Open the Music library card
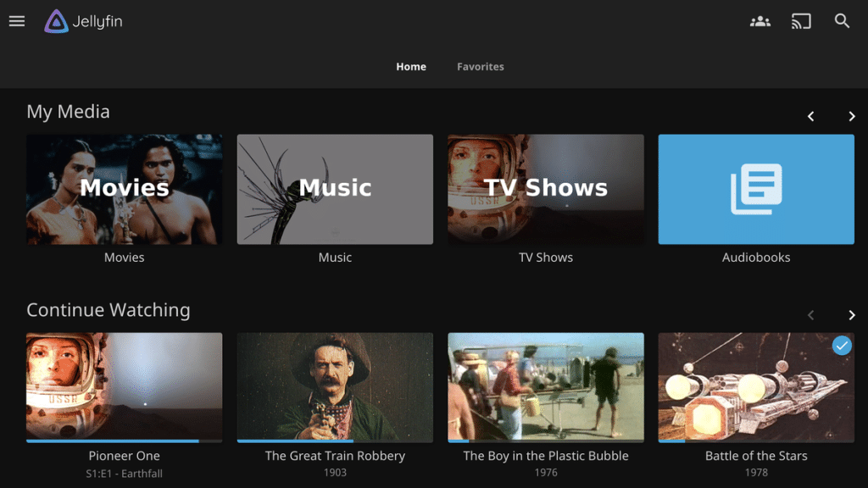This screenshot has height=488, width=868. click(x=335, y=189)
